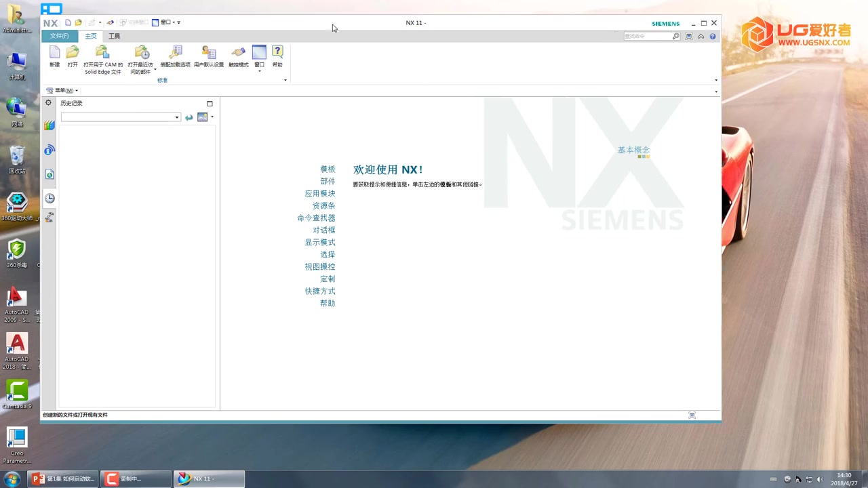This screenshot has height=488, width=868.
Task: Click the NX 11 taskbar button
Action: tap(209, 479)
